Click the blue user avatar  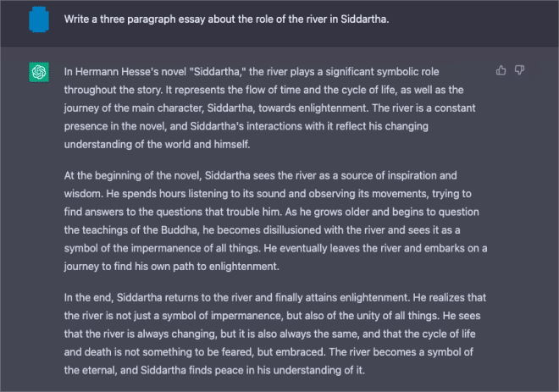39,19
